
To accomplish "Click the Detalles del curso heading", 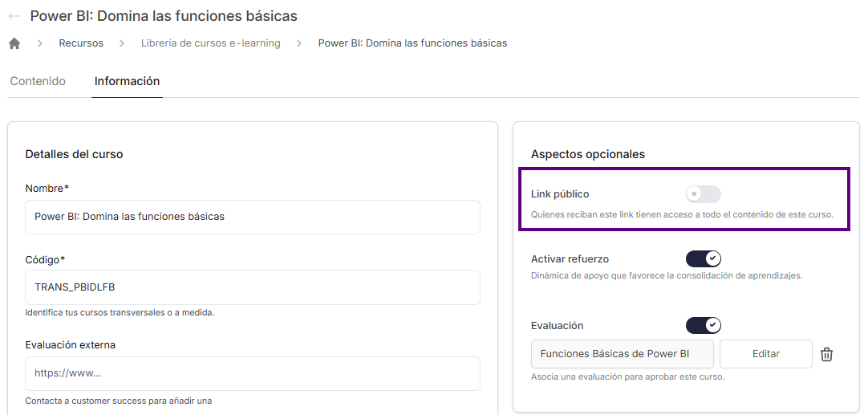I will click(x=74, y=155).
